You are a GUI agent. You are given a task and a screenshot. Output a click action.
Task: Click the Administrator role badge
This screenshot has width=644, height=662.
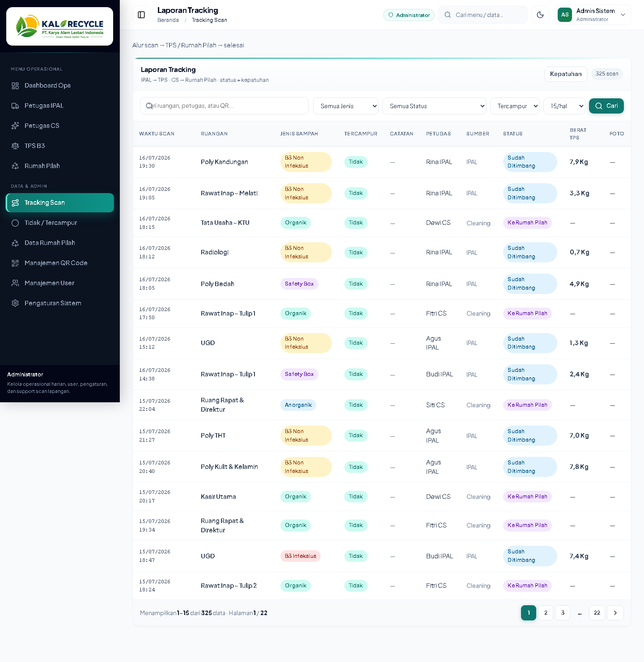(409, 15)
